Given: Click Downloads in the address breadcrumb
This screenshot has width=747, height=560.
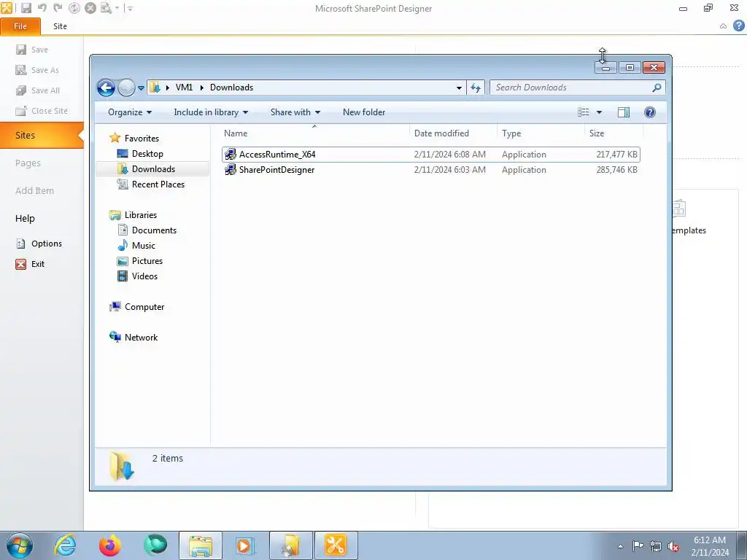Looking at the screenshot, I should click(x=231, y=87).
